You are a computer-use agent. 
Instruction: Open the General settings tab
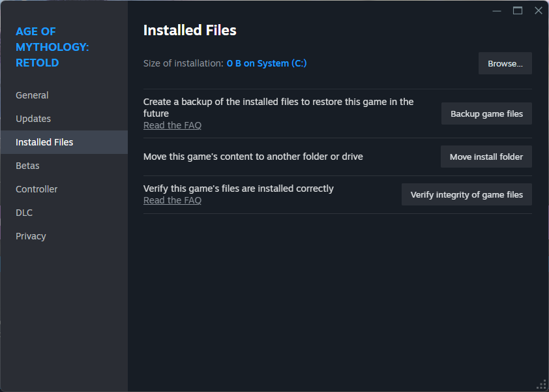(32, 95)
